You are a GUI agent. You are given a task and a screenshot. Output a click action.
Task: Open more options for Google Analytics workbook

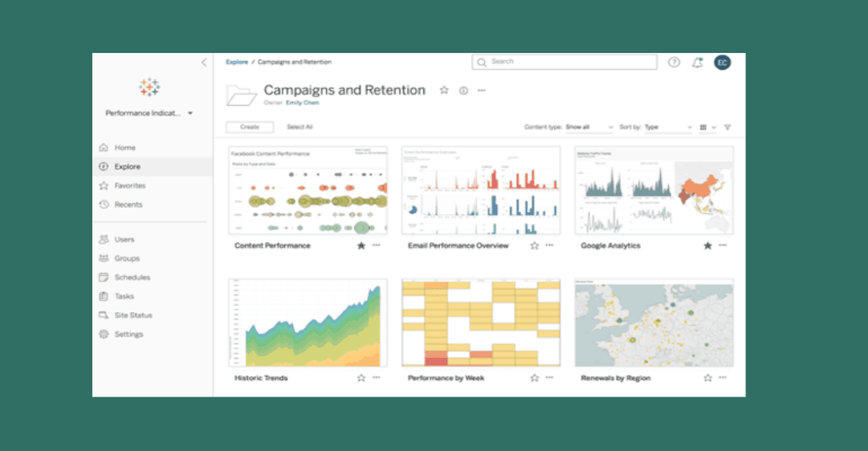pyautogui.click(x=723, y=245)
